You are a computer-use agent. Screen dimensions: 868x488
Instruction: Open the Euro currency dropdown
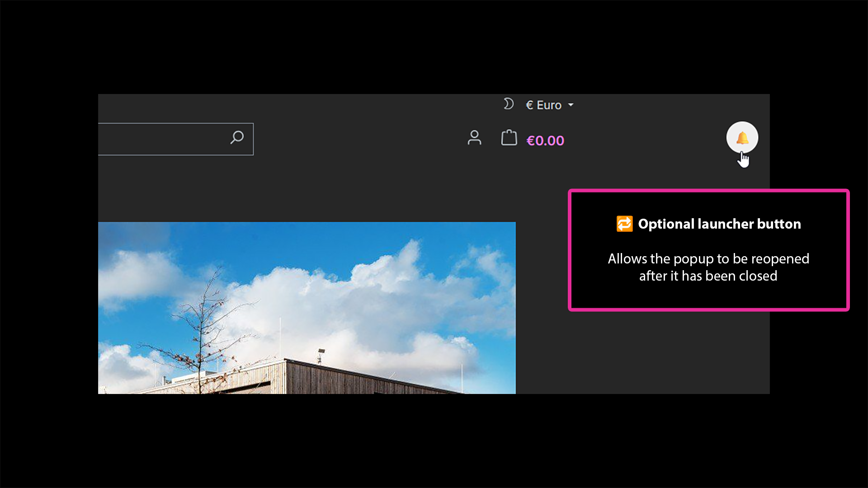coord(549,105)
